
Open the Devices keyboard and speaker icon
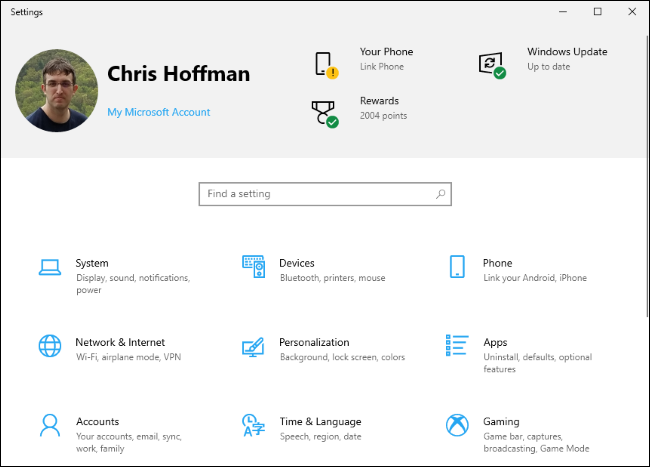click(253, 266)
